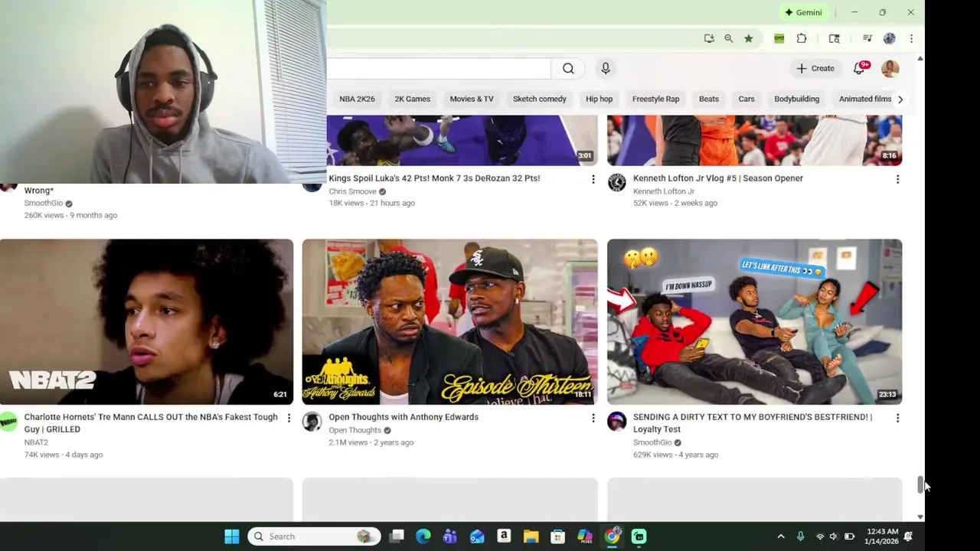Select the Beats chip
The image size is (980, 551).
[709, 99]
